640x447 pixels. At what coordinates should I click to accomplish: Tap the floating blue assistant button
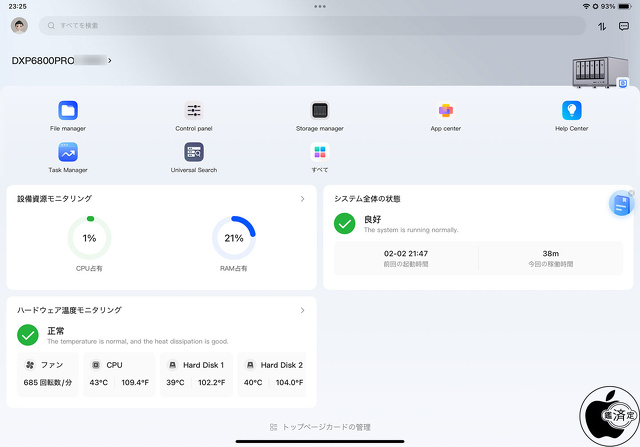point(621,204)
